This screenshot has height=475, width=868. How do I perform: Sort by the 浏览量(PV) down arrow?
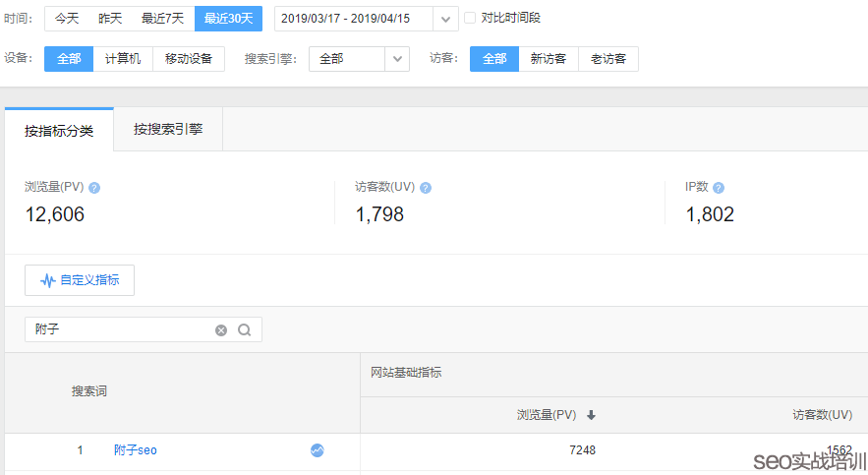591,415
